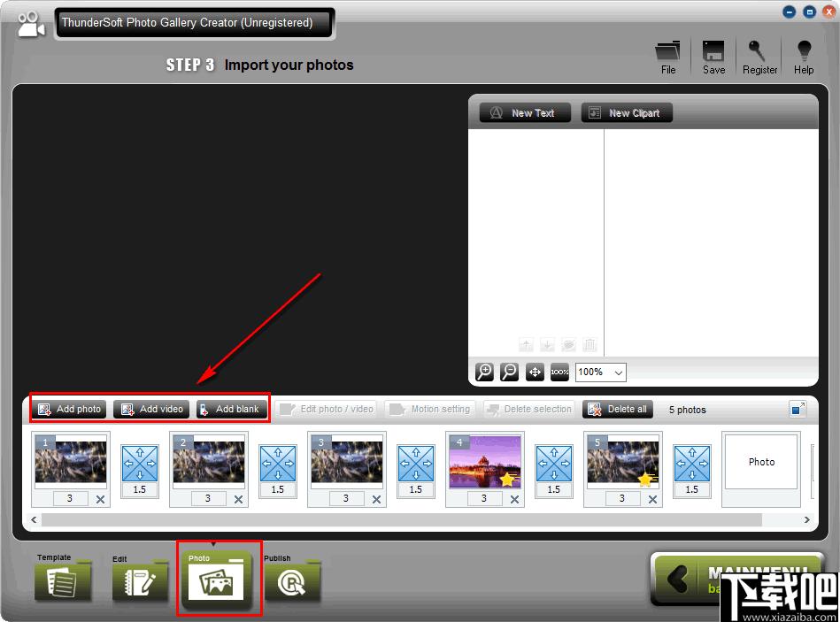840x622 pixels.
Task: Expand the photo strip panel icon
Action: click(798, 409)
